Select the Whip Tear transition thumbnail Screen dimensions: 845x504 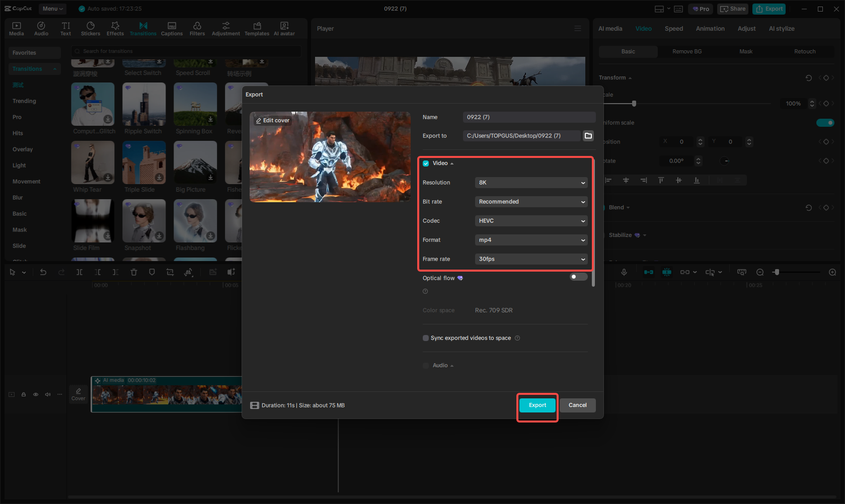pos(93,162)
